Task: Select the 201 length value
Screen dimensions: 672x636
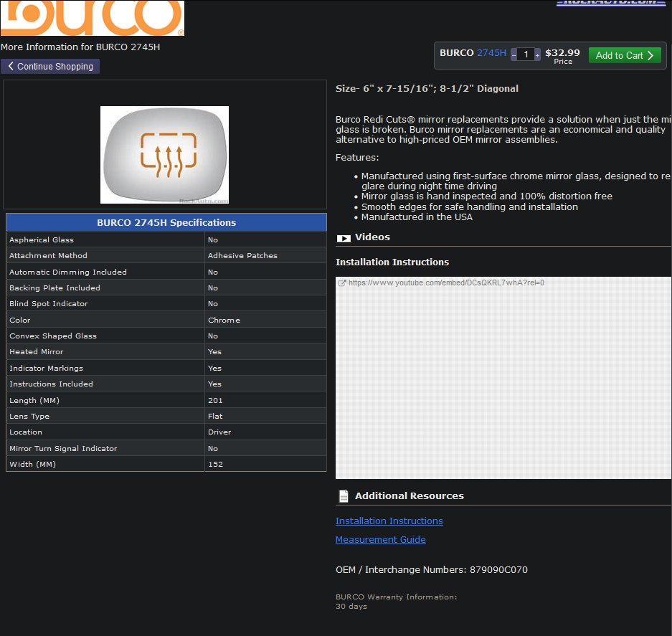Action: [215, 400]
